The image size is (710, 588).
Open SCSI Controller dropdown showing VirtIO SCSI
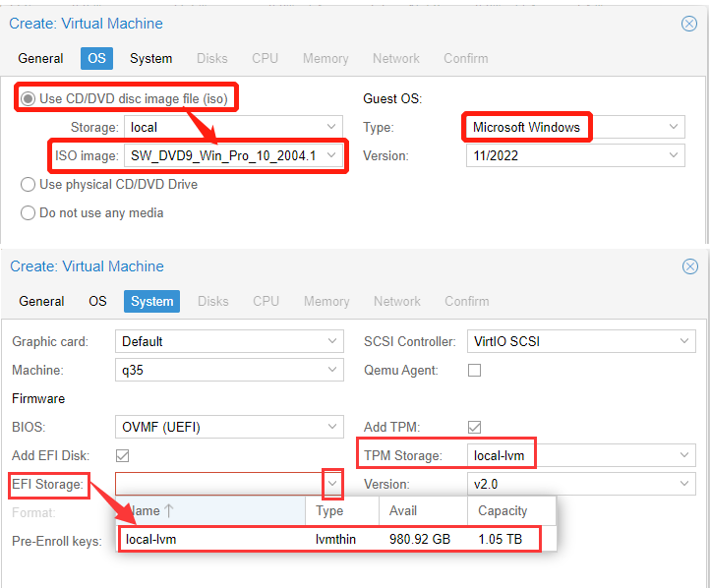point(581,342)
